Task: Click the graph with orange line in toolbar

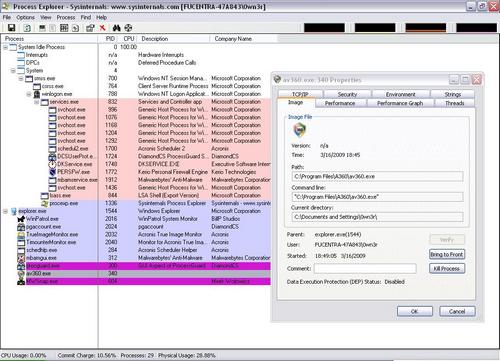Action: pyautogui.click(x=426, y=28)
